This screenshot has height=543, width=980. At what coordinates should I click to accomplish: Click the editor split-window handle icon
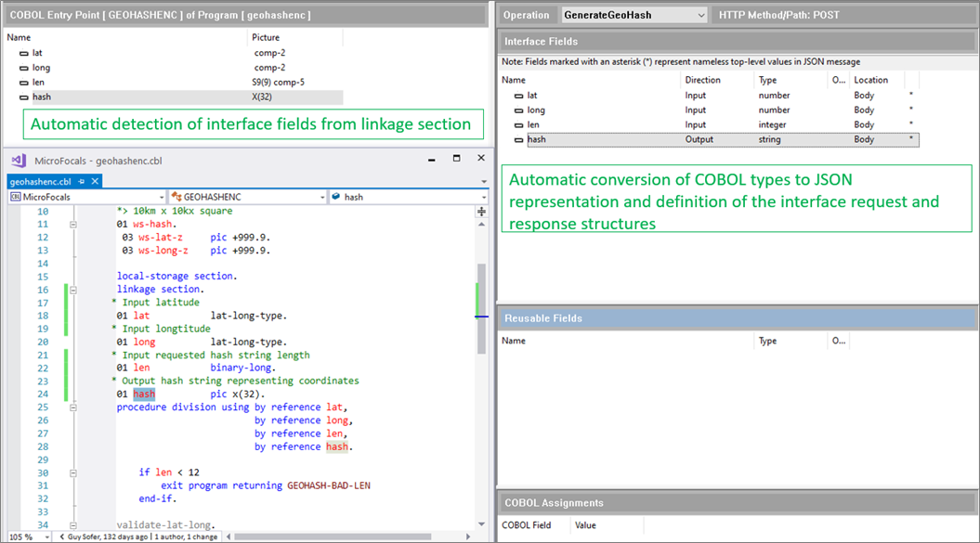[x=481, y=212]
